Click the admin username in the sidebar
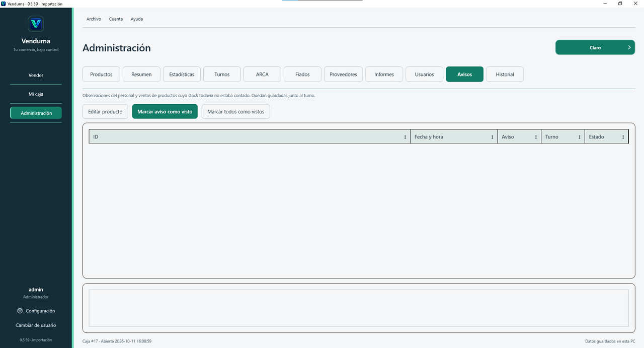 coord(36,290)
